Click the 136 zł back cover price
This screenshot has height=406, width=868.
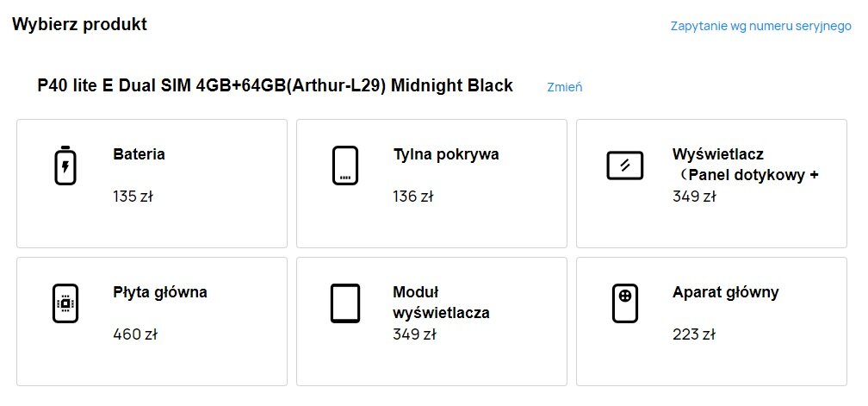[412, 197]
